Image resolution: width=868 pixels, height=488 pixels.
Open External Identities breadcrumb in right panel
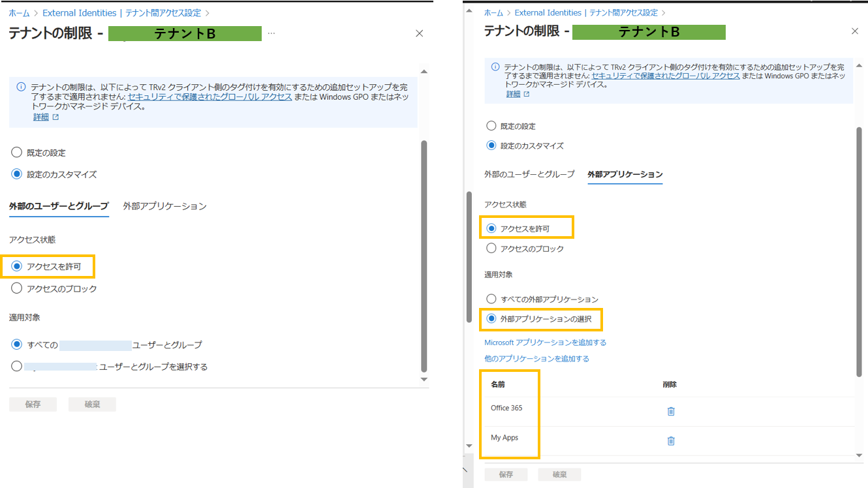(548, 12)
